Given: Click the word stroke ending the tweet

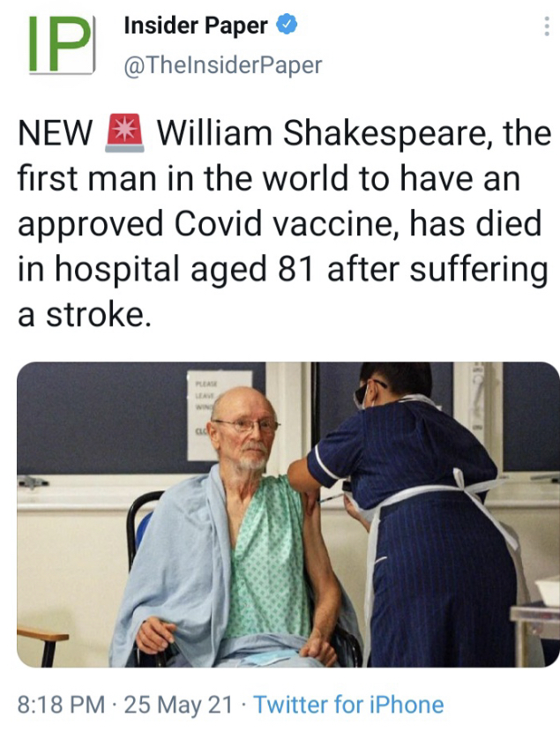Looking at the screenshot, I should (x=99, y=315).
